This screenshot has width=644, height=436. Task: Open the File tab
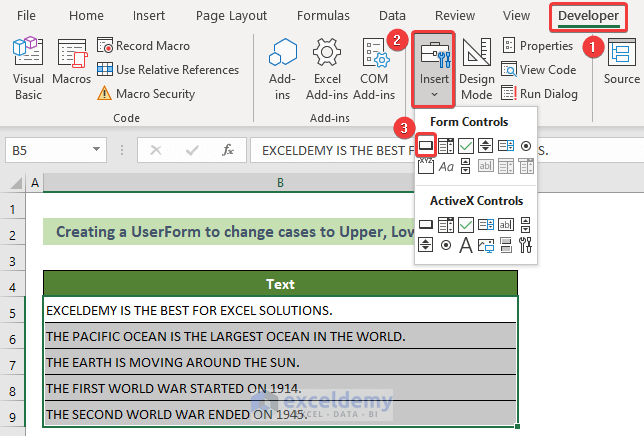pyautogui.click(x=26, y=16)
